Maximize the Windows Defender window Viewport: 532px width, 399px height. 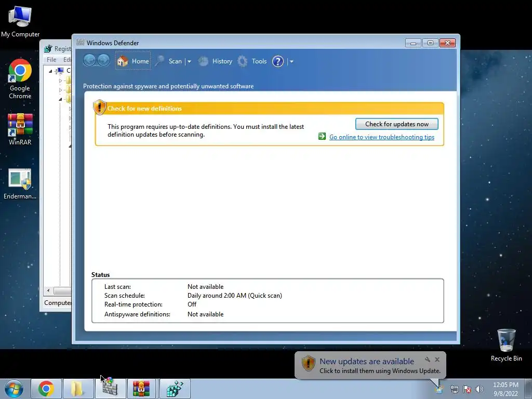[x=430, y=43]
